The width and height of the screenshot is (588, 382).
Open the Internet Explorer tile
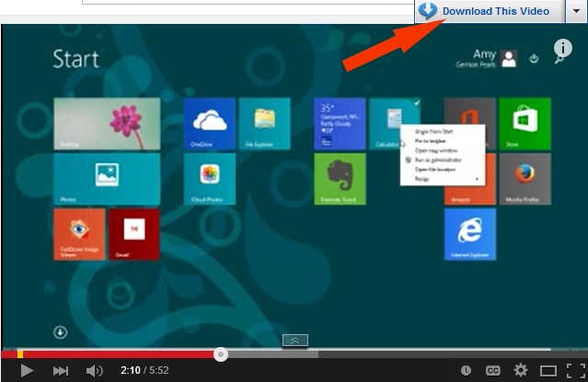[x=470, y=234]
